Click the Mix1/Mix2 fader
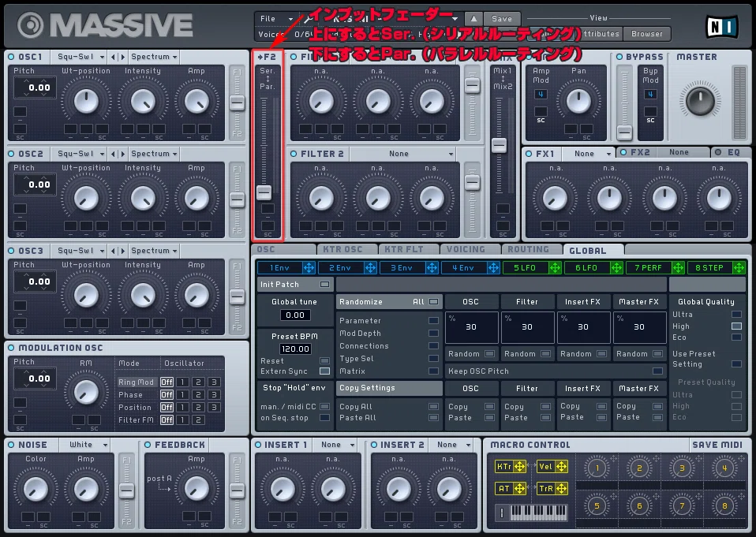Screen dimensions: 756x537 [499, 145]
